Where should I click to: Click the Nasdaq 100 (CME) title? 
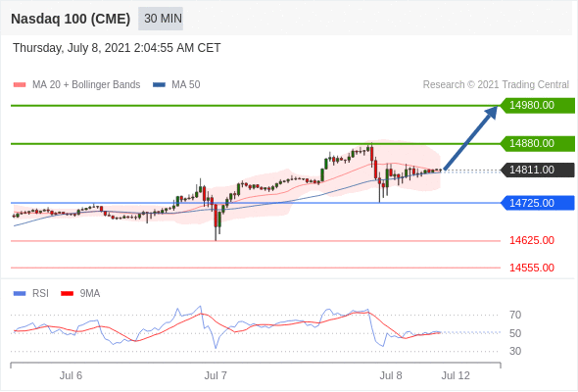[71, 19]
